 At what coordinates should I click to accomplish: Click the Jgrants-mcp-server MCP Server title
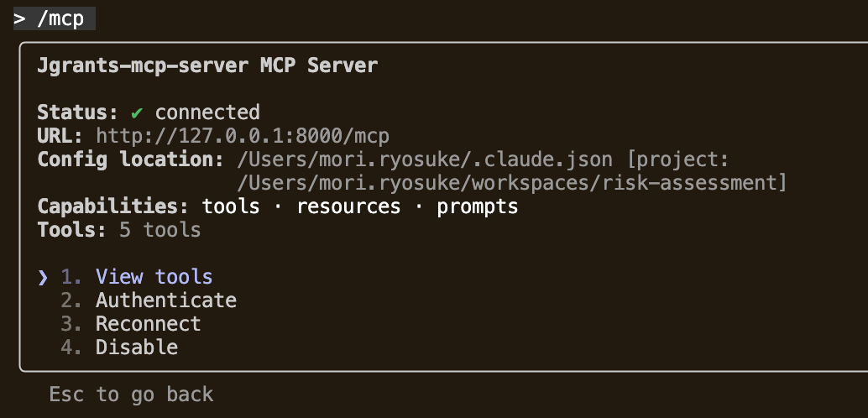207,65
